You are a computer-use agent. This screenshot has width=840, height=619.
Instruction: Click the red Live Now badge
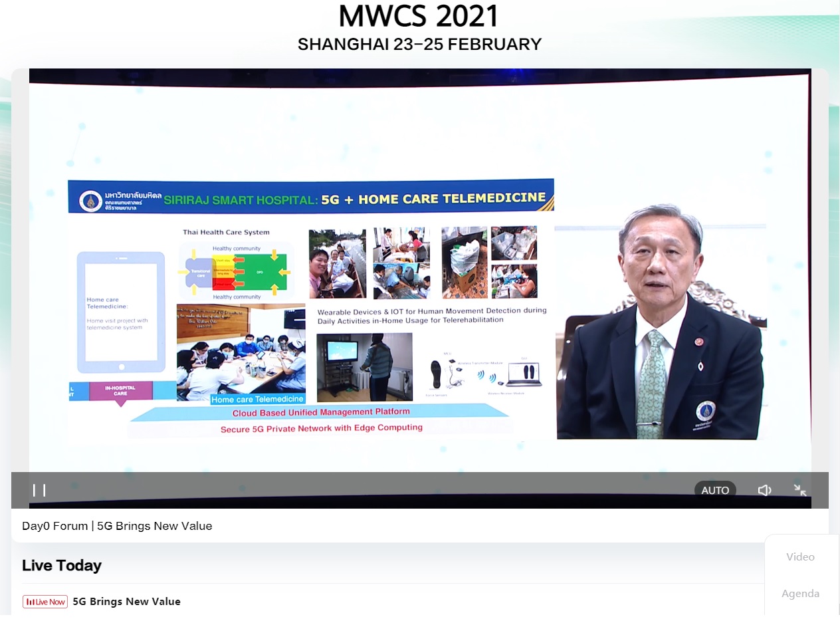click(x=45, y=602)
